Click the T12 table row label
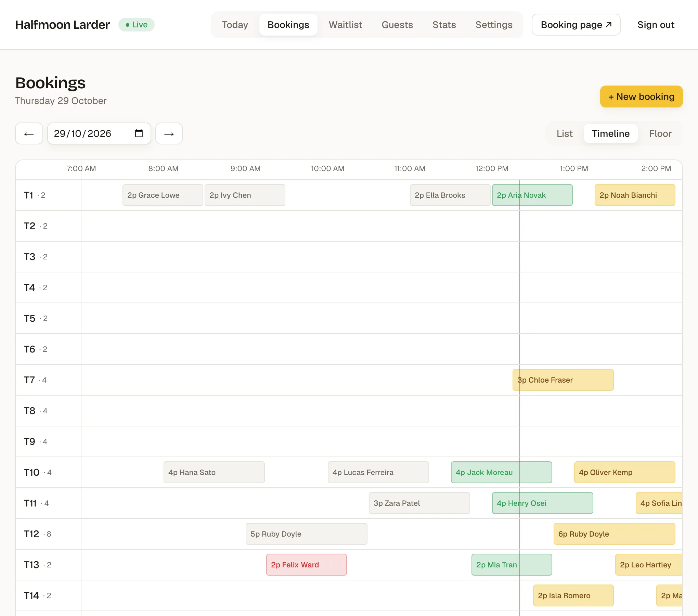The height and width of the screenshot is (616, 698). [48, 534]
